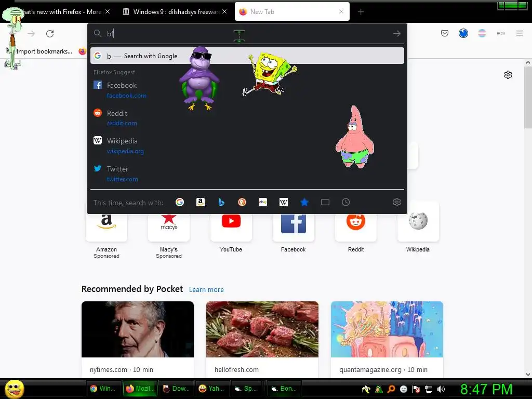Close the New Tab tab
The height and width of the screenshot is (399, 532).
pos(341,11)
